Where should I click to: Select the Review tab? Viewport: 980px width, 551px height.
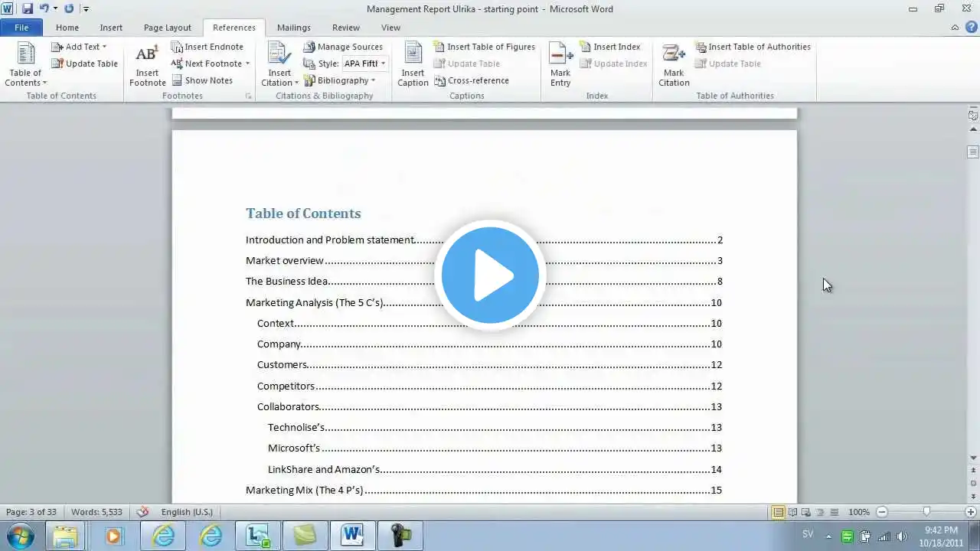(346, 28)
